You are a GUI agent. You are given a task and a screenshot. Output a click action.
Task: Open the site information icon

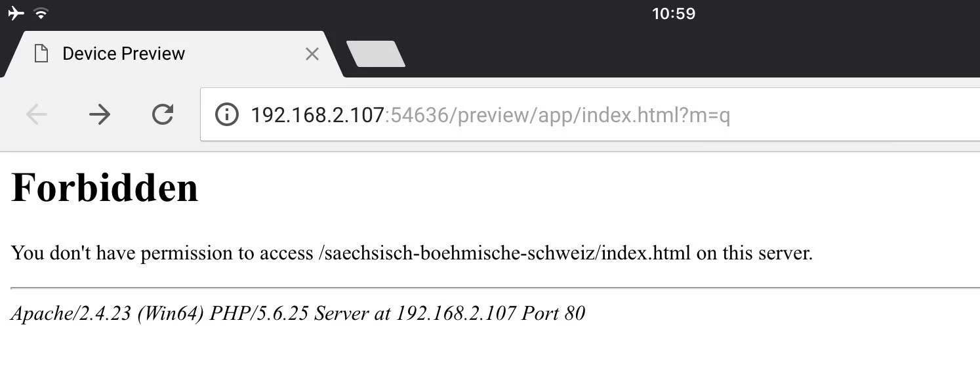click(x=227, y=116)
